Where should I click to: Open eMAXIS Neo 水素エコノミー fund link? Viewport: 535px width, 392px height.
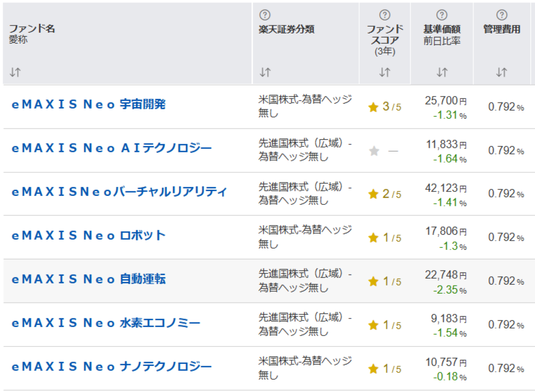[x=106, y=323]
